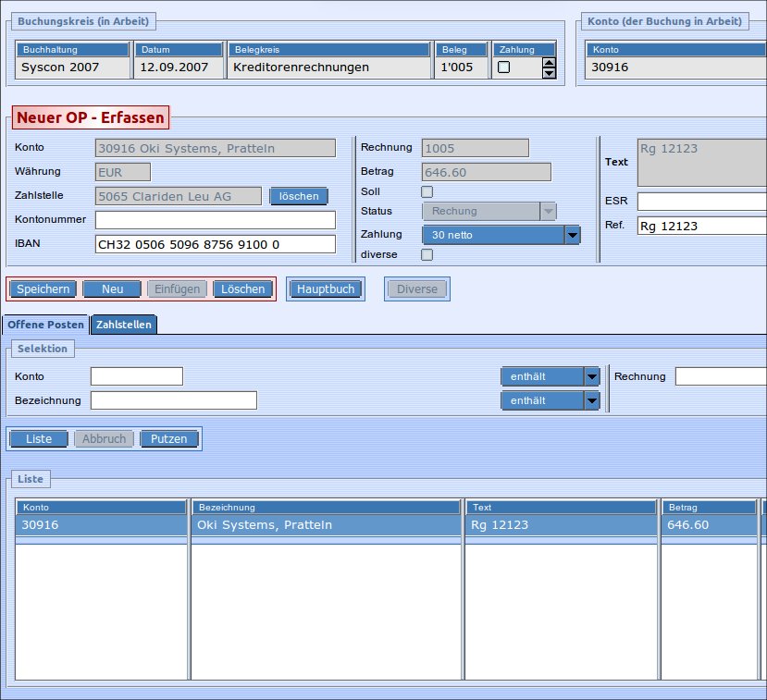
Task: Switch to the Zahlstellen tab
Action: click(124, 325)
